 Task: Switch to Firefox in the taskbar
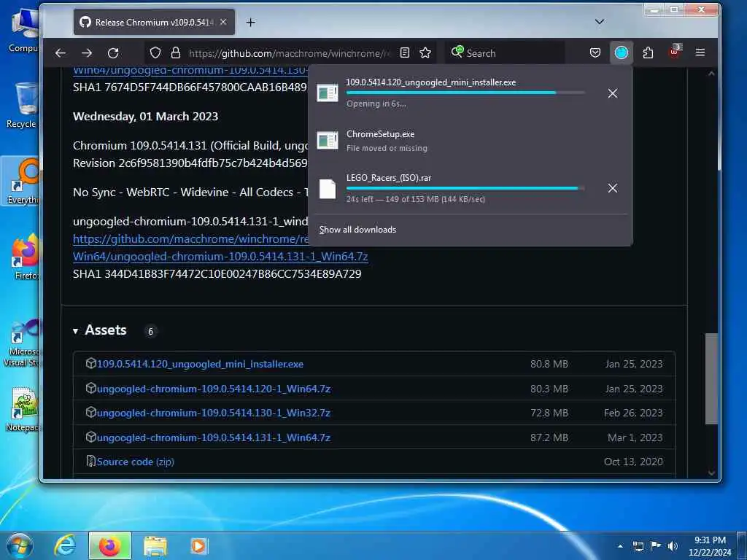click(x=109, y=545)
